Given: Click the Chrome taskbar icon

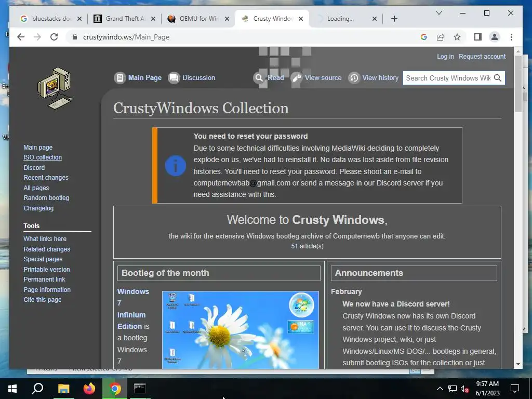Looking at the screenshot, I should coord(115,389).
